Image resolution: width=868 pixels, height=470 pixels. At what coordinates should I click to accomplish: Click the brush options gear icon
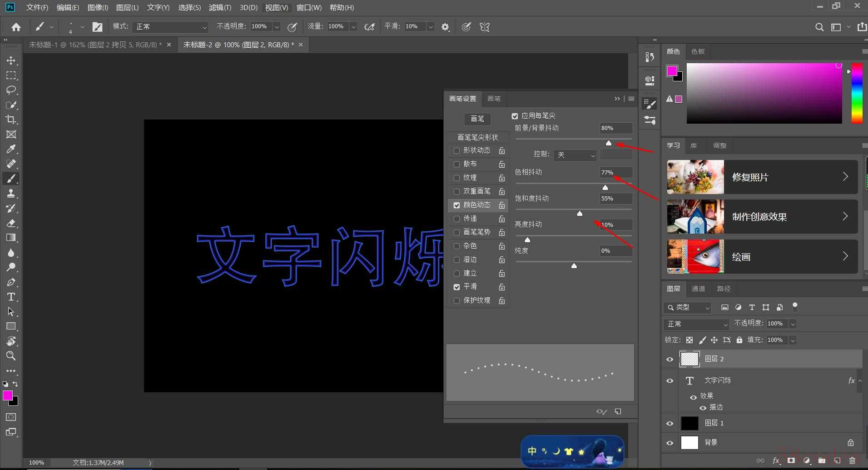click(x=445, y=27)
